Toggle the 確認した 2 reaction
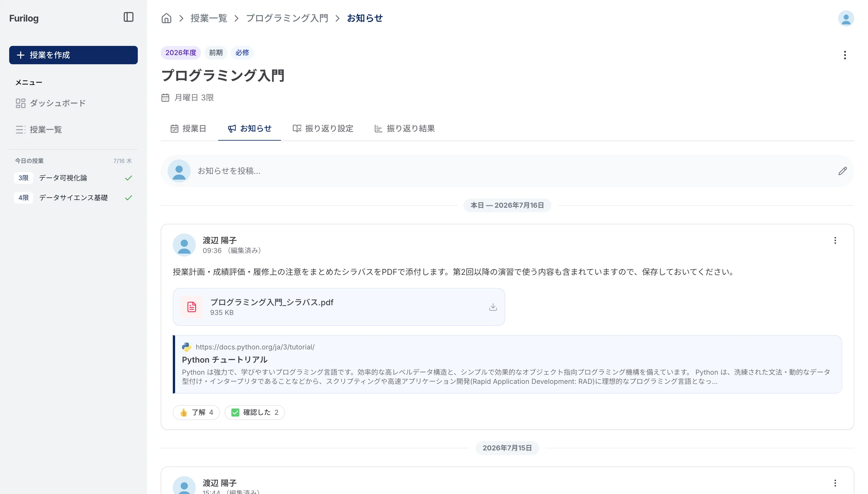This screenshot has width=868, height=494. [255, 413]
